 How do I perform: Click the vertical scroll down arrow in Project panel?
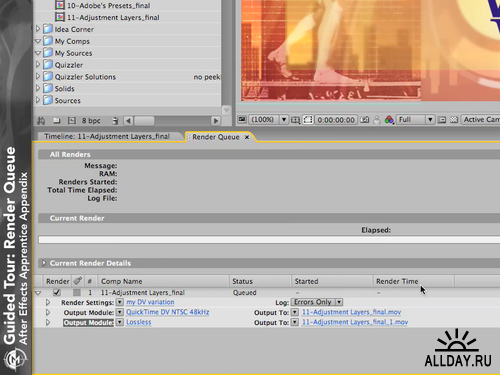point(226,110)
